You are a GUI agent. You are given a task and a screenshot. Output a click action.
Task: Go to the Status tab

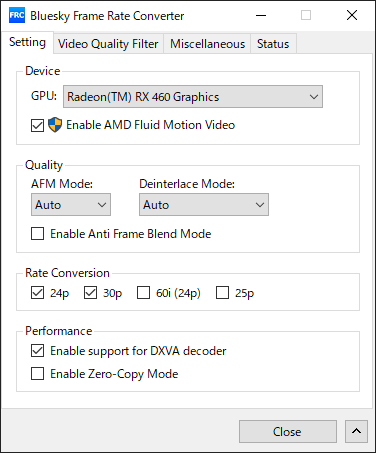tap(273, 44)
